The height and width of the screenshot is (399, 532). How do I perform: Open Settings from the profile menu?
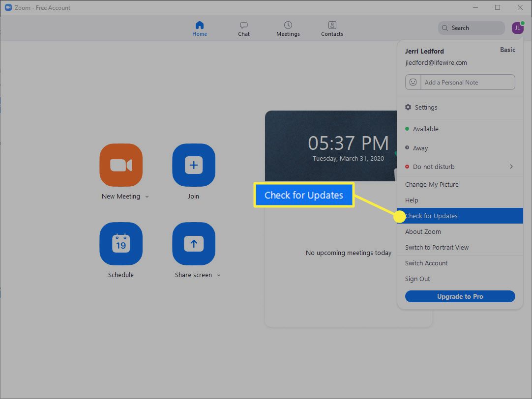pos(426,108)
